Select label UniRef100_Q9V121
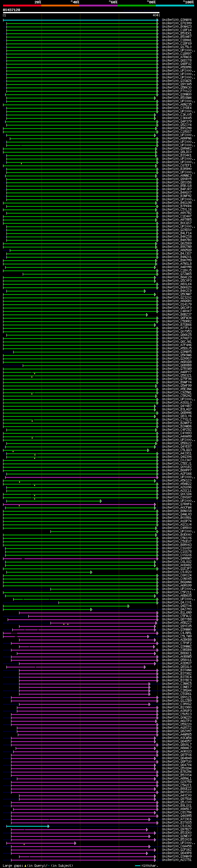This screenshot has height=868, width=197. [x=177, y=697]
